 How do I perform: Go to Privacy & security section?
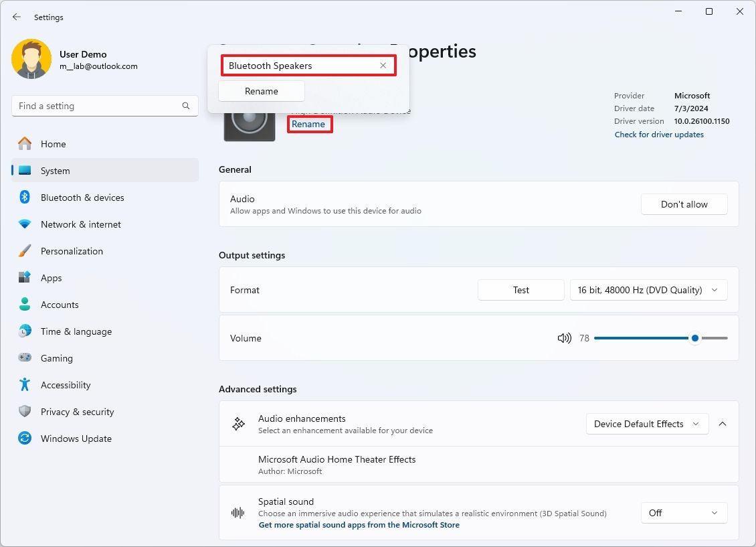point(77,412)
